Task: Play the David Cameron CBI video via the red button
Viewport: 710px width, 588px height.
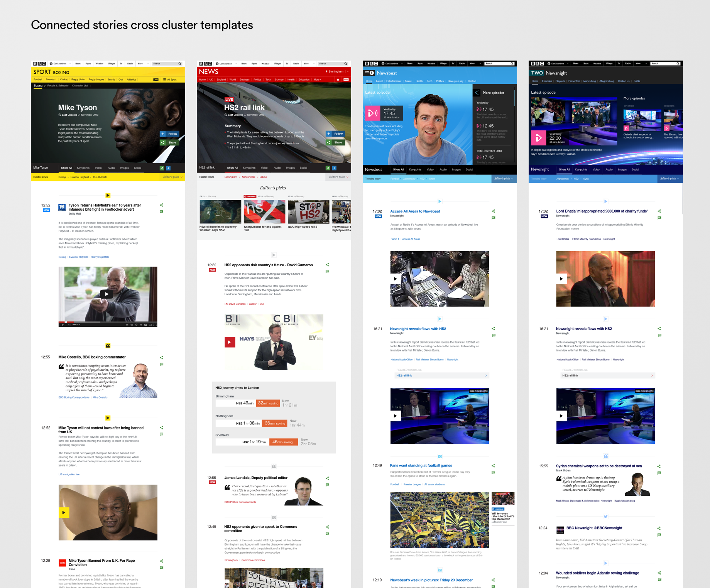Action: [230, 342]
